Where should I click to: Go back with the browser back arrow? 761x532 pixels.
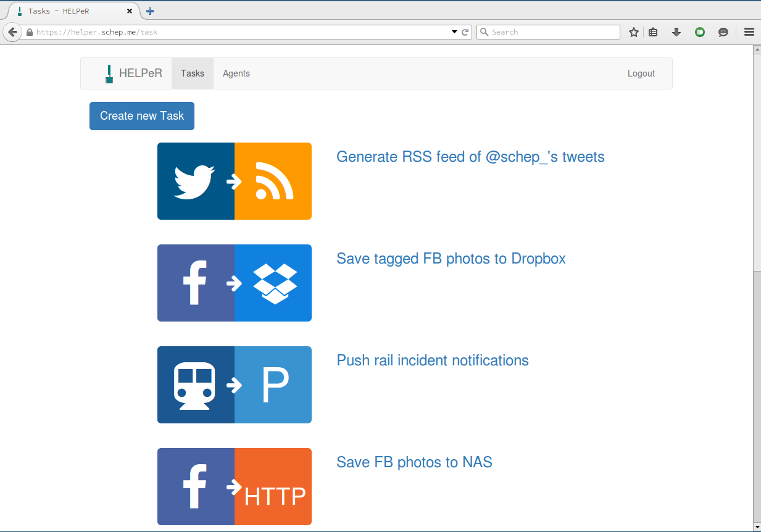coord(12,32)
